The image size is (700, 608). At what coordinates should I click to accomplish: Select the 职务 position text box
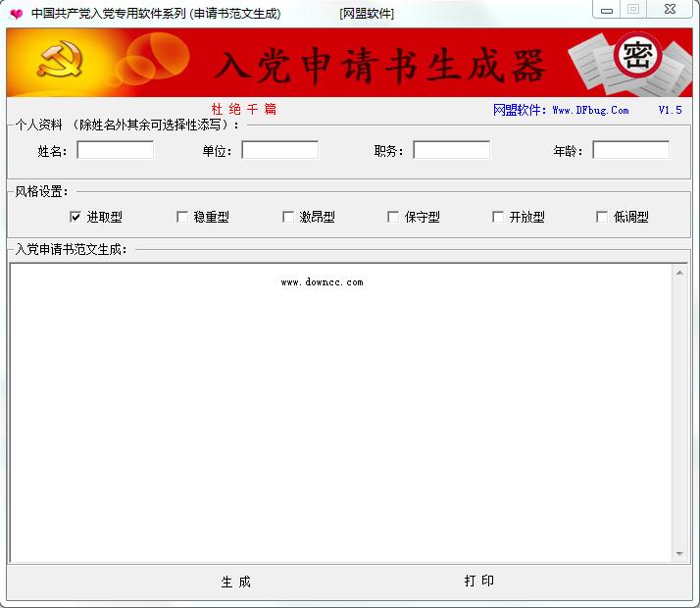pyautogui.click(x=451, y=150)
